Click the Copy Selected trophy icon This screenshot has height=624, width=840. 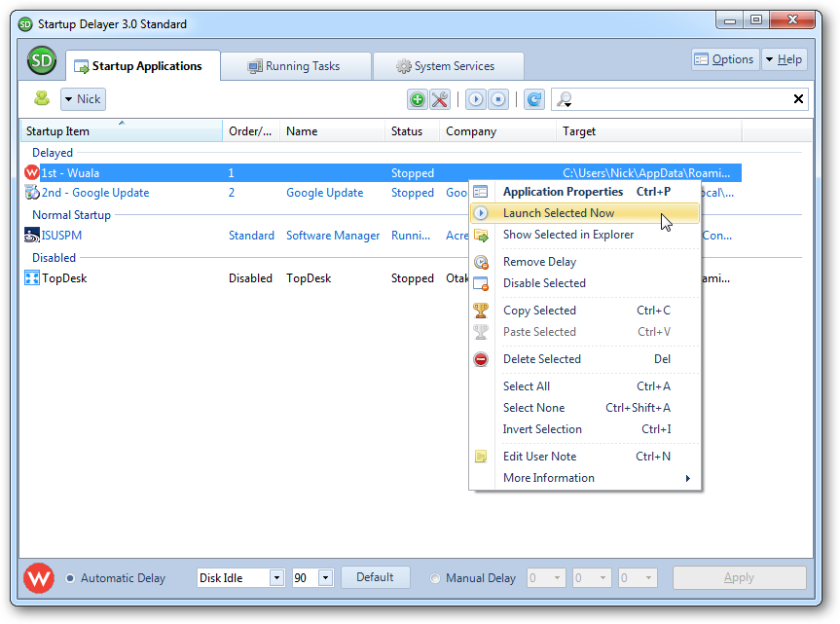[481, 311]
